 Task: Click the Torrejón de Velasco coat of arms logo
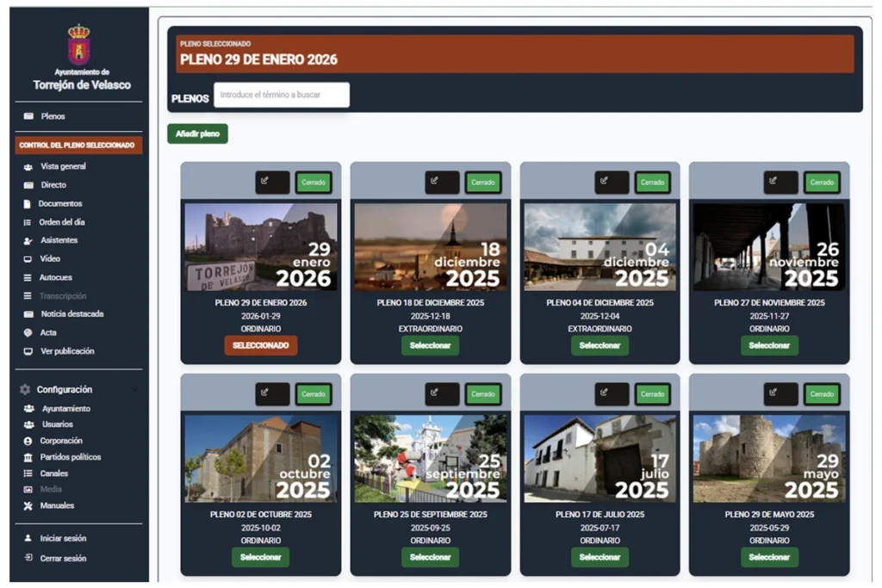point(78,45)
